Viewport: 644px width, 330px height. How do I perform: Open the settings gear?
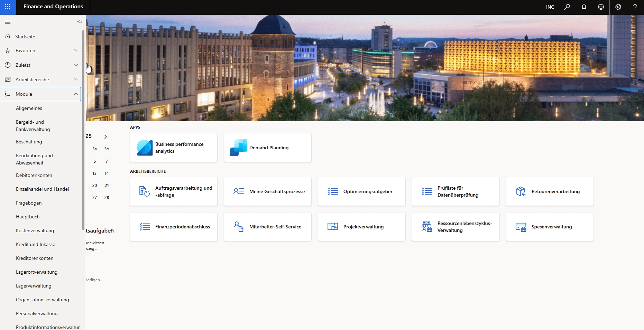(618, 7)
